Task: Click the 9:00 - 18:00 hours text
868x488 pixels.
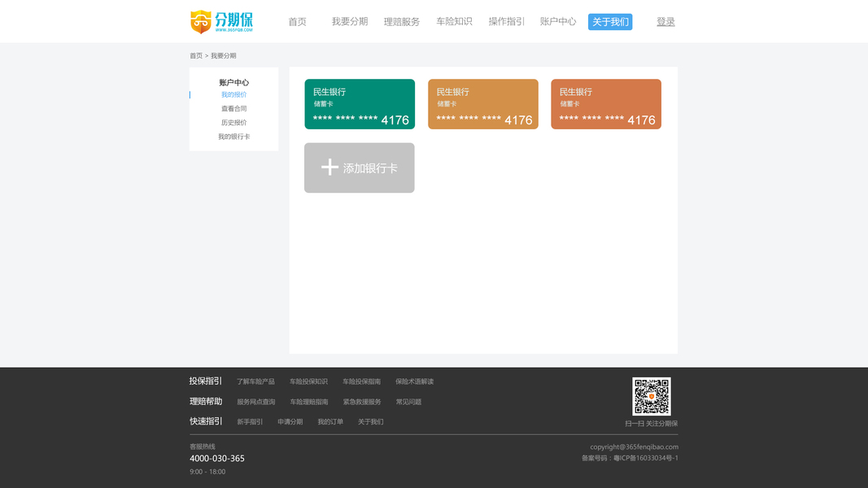Action: point(207,472)
